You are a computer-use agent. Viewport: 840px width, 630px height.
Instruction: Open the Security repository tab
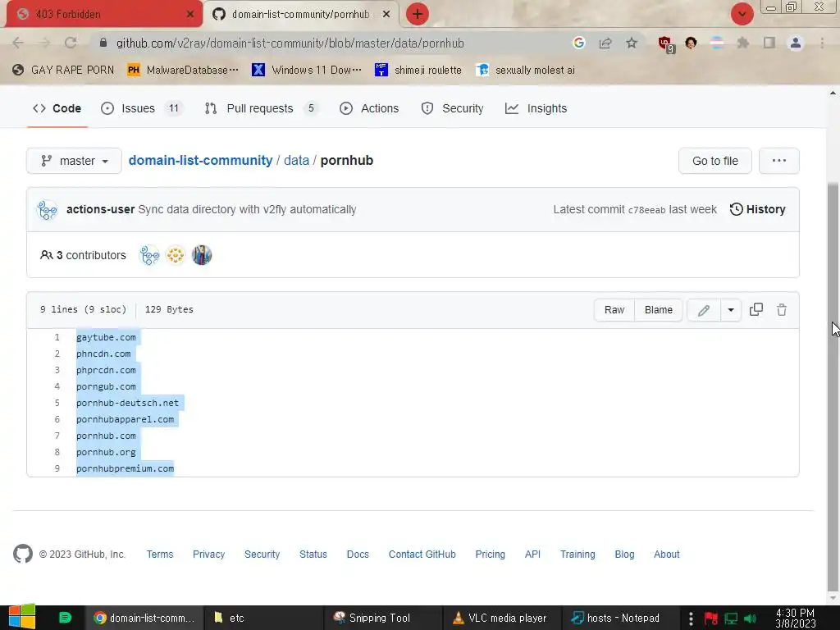(x=453, y=108)
